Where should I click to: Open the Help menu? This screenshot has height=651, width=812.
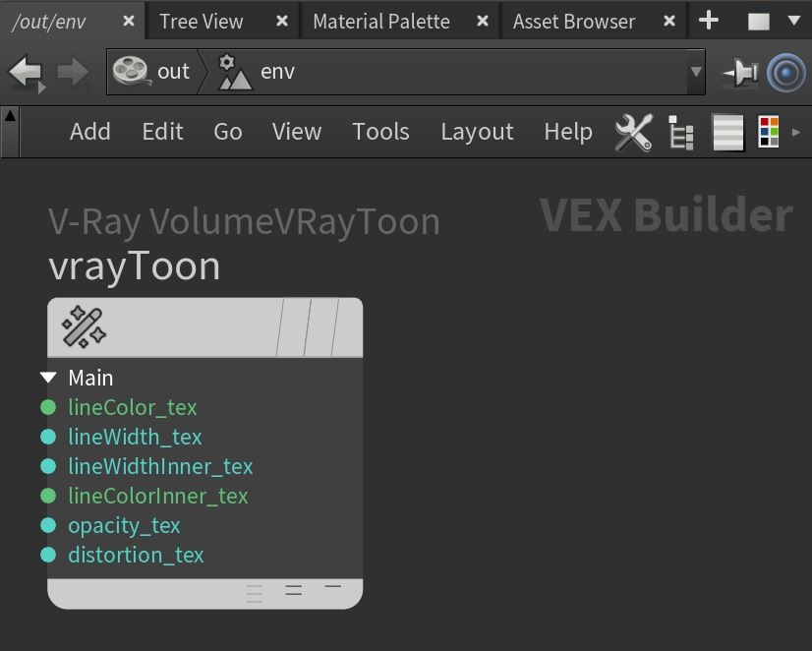point(568,132)
